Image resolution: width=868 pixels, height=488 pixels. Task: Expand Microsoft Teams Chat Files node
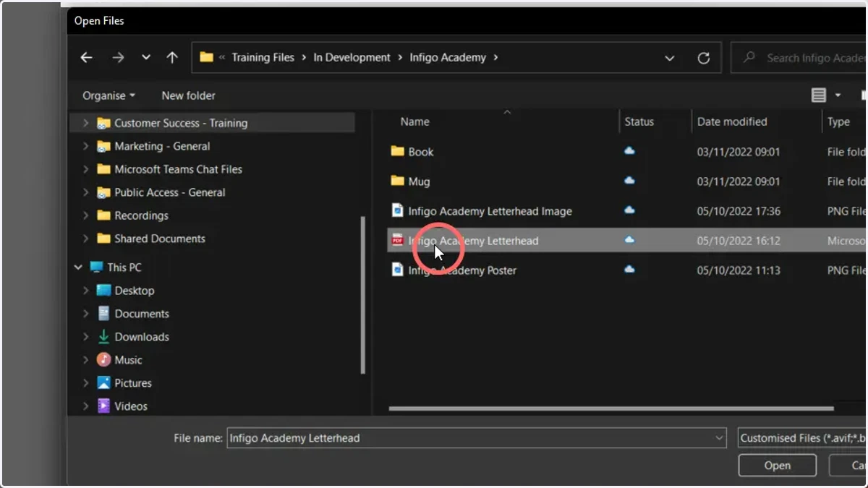click(85, 169)
